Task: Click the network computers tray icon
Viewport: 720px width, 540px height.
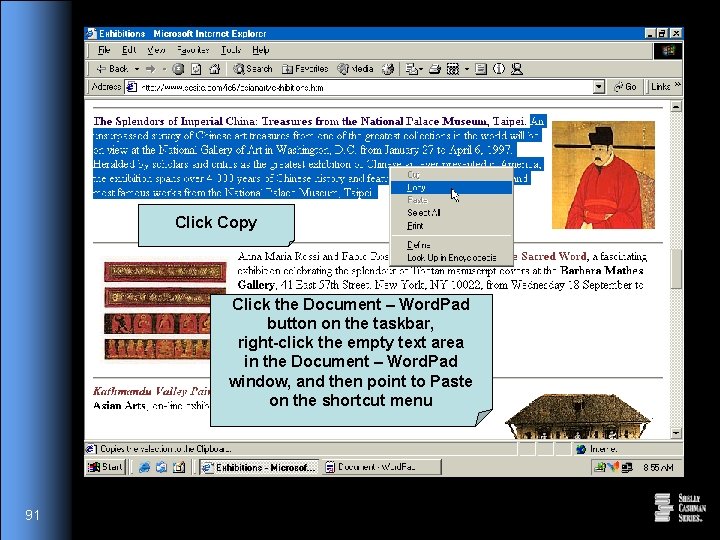Action: pyautogui.click(x=627, y=467)
